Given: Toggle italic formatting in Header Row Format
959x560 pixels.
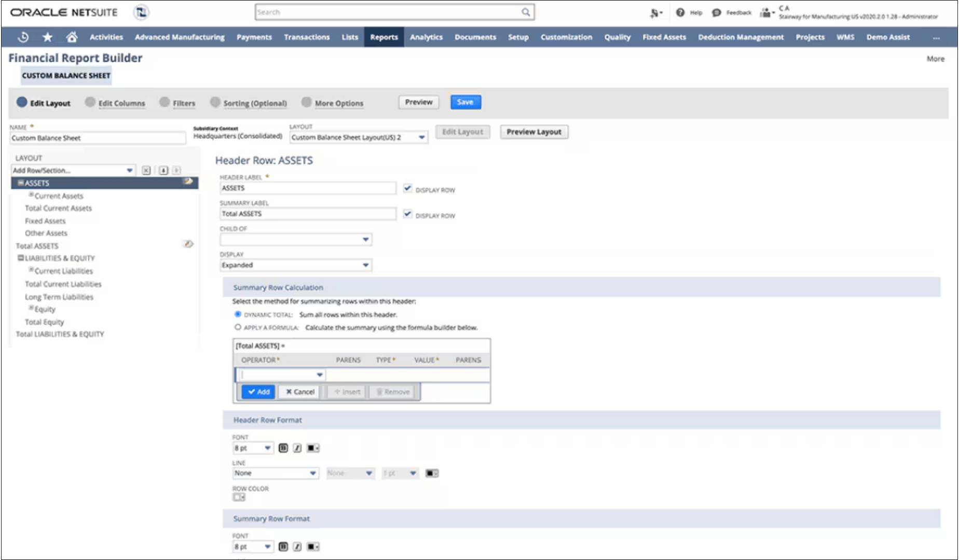Looking at the screenshot, I should [297, 447].
